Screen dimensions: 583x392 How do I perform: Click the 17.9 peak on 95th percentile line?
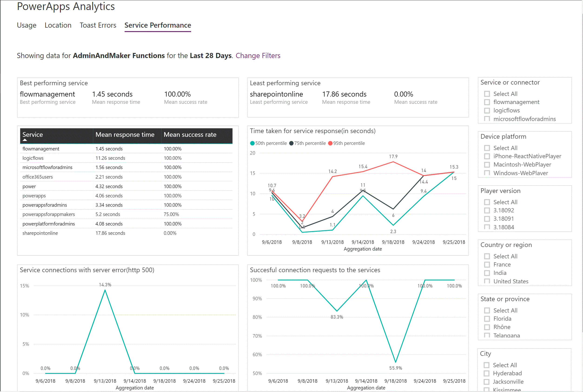(393, 162)
